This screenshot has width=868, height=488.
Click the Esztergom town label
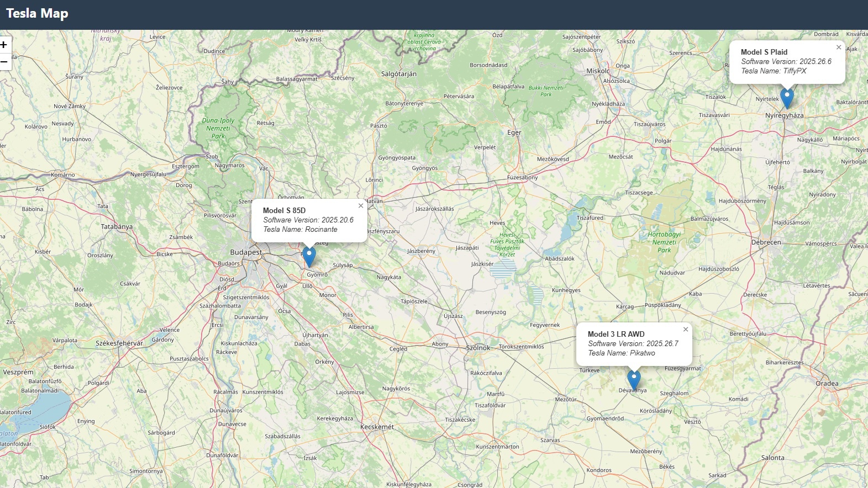[186, 166]
